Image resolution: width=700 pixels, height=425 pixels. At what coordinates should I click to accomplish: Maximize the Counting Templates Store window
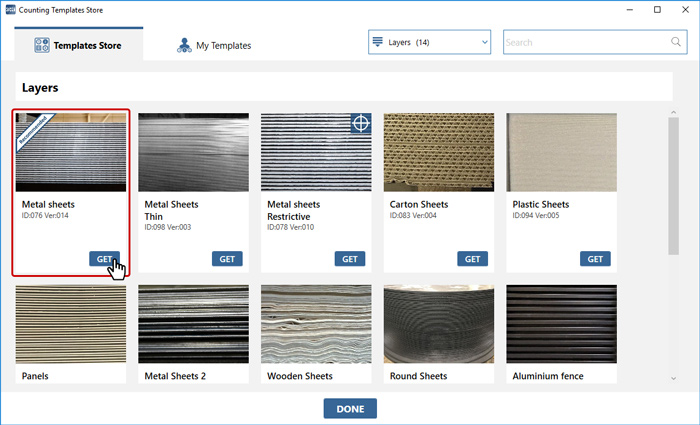[657, 9]
